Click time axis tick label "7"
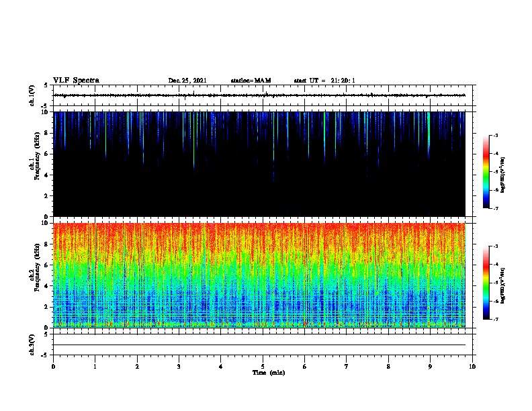Viewport: 532px width, 411px height. click(347, 367)
